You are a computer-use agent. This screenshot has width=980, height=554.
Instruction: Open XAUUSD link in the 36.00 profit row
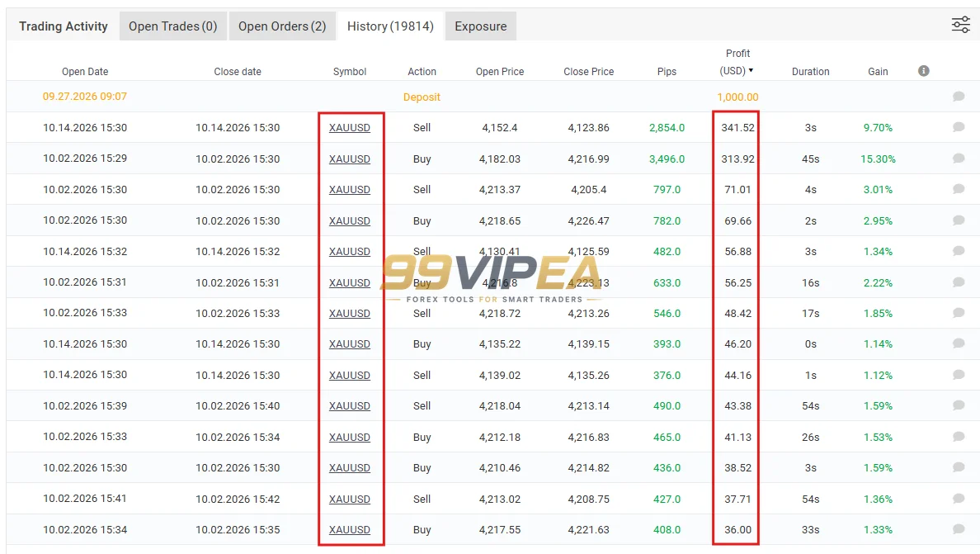tap(350, 529)
